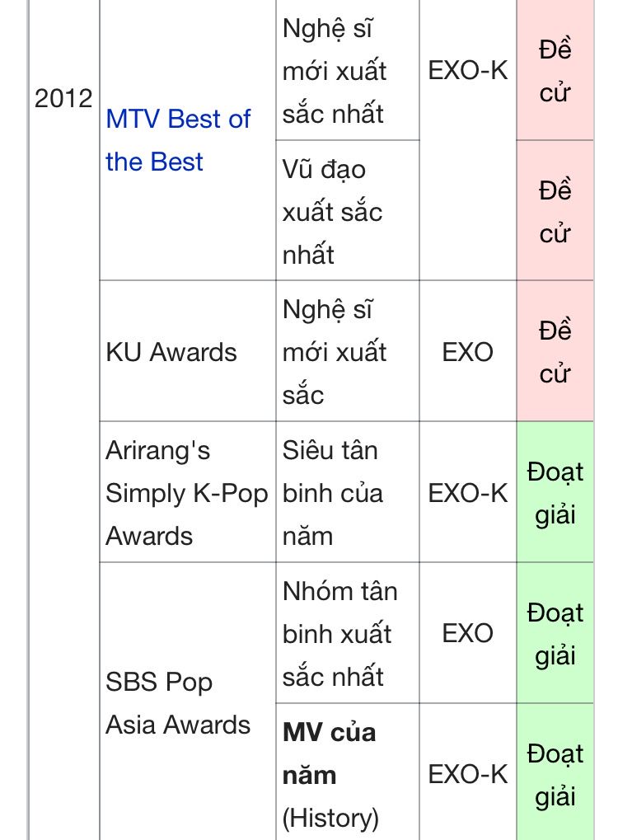Click the 'Nhóm tân binh xuất sắc nhất' cell

339,634
